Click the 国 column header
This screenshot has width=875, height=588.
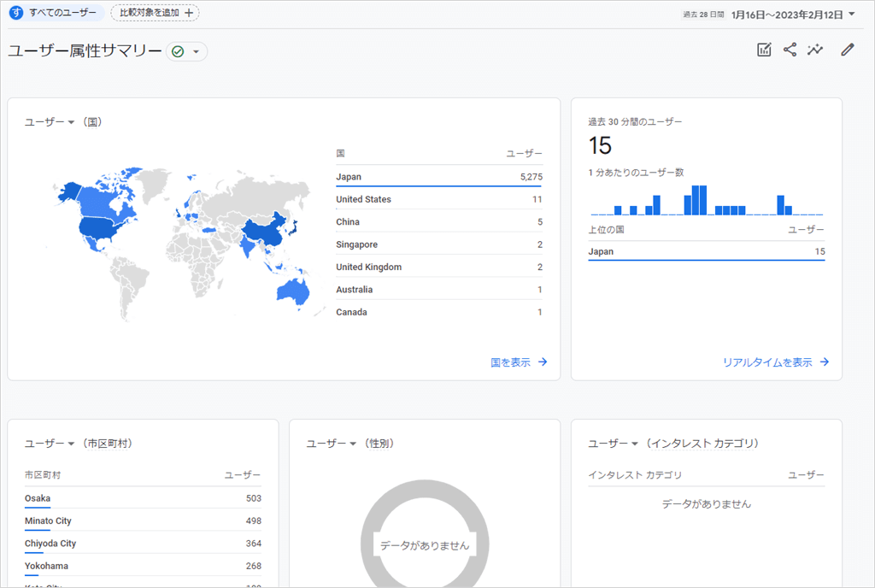point(340,154)
